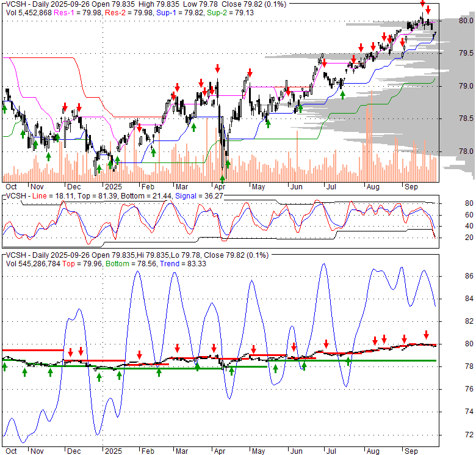The image size is (476, 455).
Task: Select 'Sep' on the top price chart axis
Action: coord(411,187)
